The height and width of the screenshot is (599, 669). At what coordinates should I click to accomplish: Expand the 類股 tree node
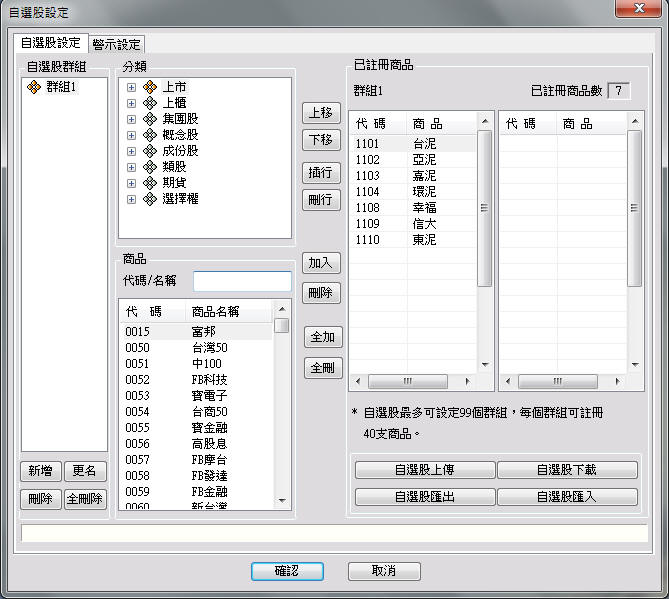131,167
